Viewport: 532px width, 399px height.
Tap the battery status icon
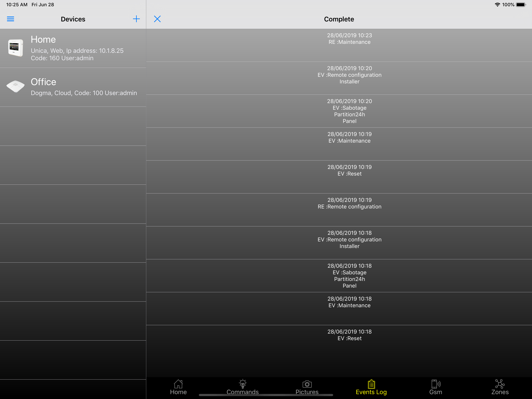[521, 4]
